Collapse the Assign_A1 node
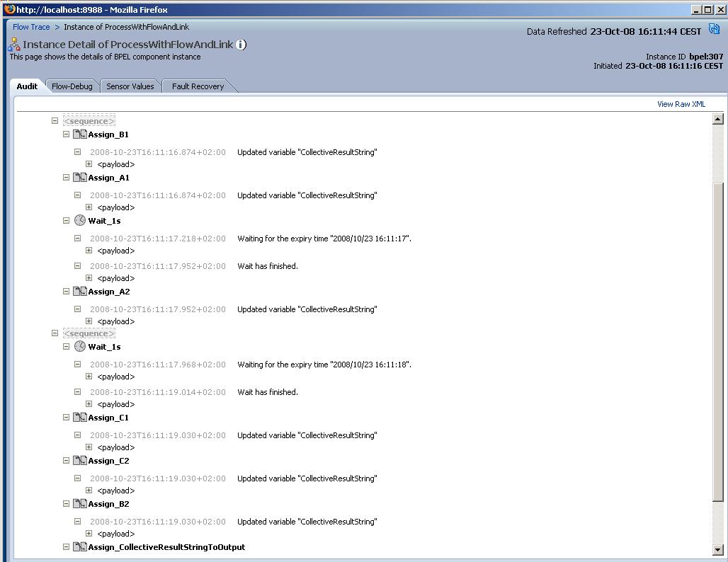The height and width of the screenshot is (562, 728). click(66, 177)
